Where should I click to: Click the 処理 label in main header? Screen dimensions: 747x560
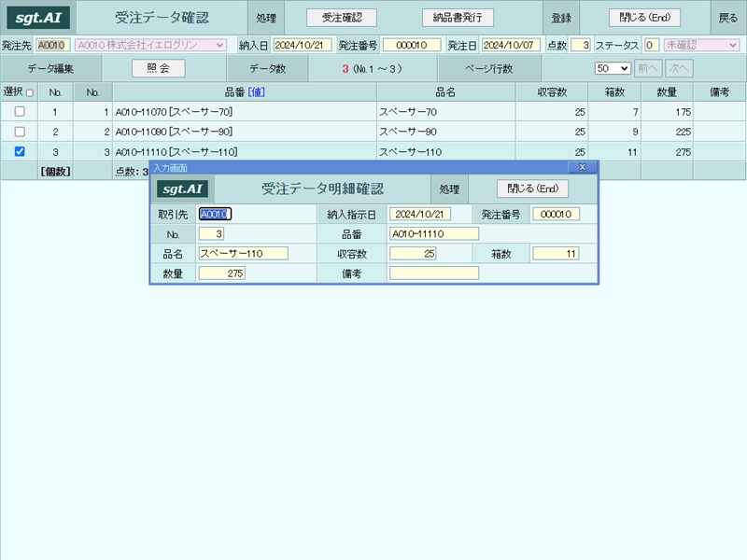coord(266,18)
